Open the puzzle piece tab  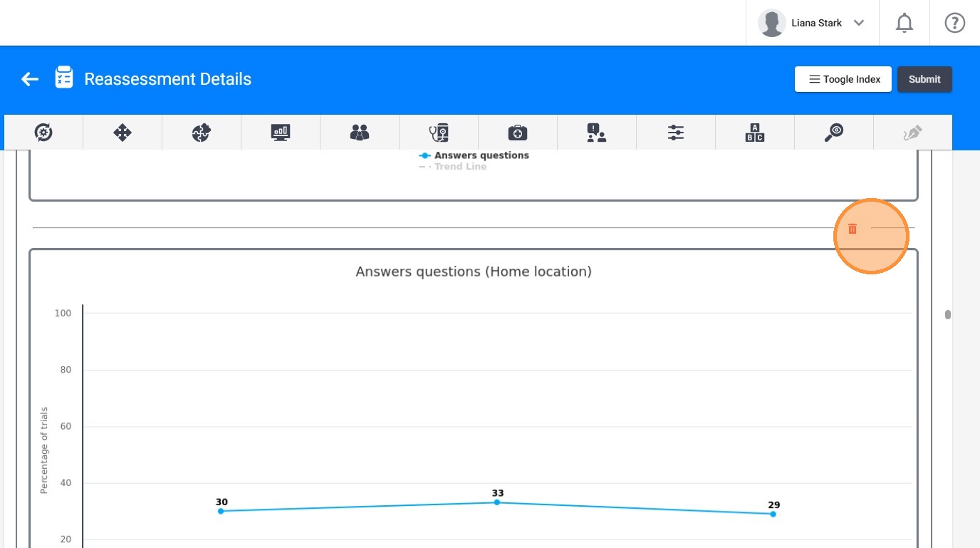click(x=202, y=132)
